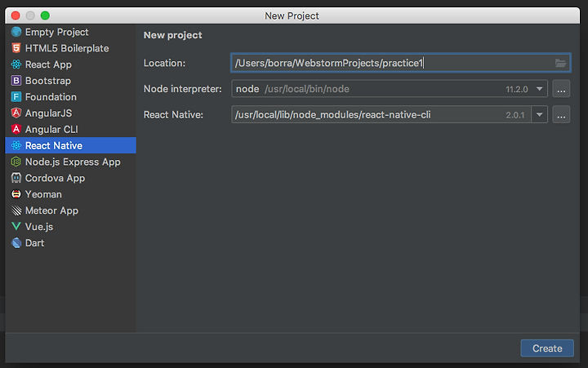Choose the Cordova App icon
Image resolution: width=588 pixels, height=368 pixels.
[16, 178]
